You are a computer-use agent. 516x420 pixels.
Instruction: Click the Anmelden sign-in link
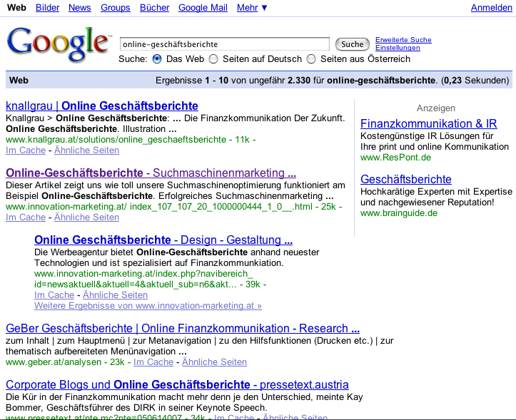[491, 8]
